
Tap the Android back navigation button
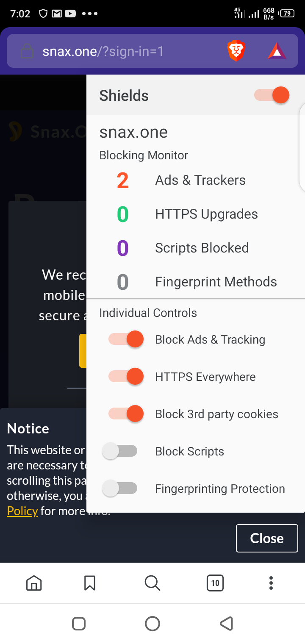[x=227, y=623]
